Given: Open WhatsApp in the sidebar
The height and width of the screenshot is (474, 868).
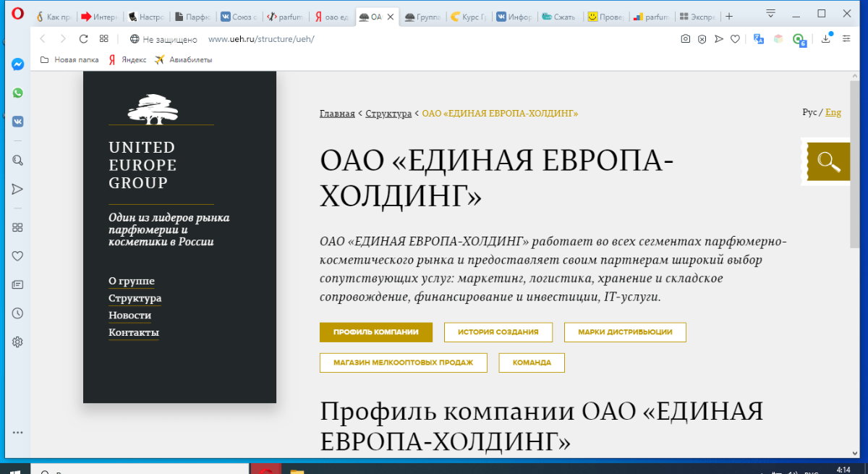Looking at the screenshot, I should [17, 93].
